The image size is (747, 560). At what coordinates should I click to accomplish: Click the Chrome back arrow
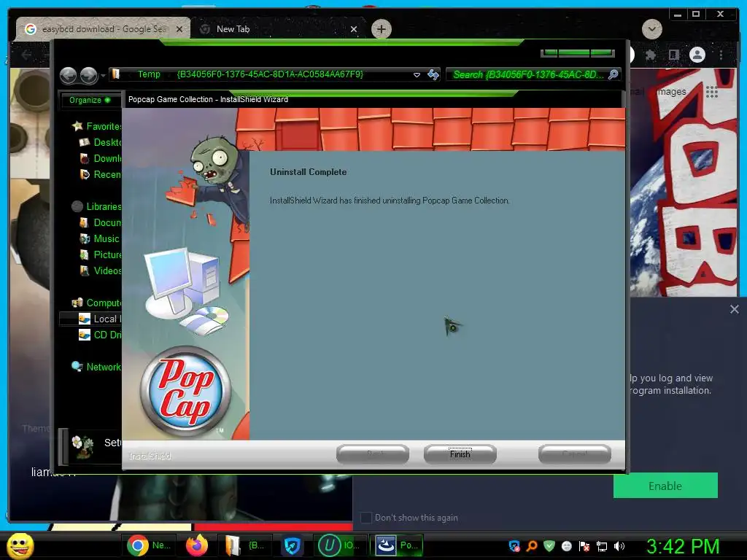[26, 55]
